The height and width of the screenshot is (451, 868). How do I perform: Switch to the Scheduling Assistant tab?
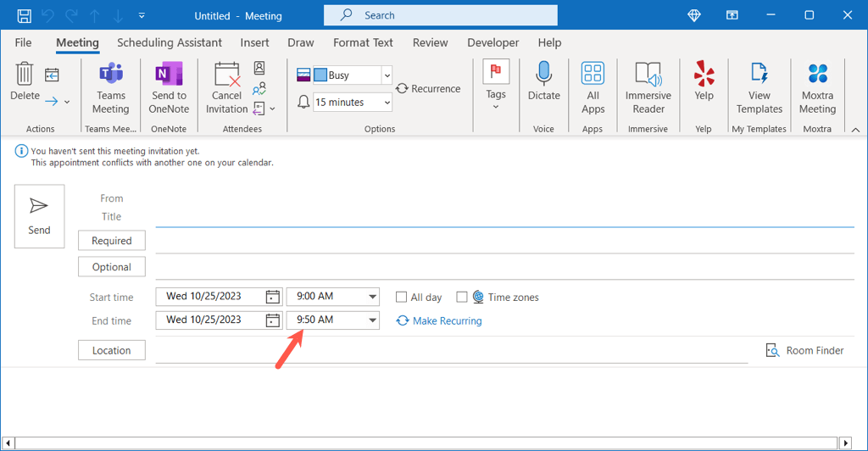(170, 42)
